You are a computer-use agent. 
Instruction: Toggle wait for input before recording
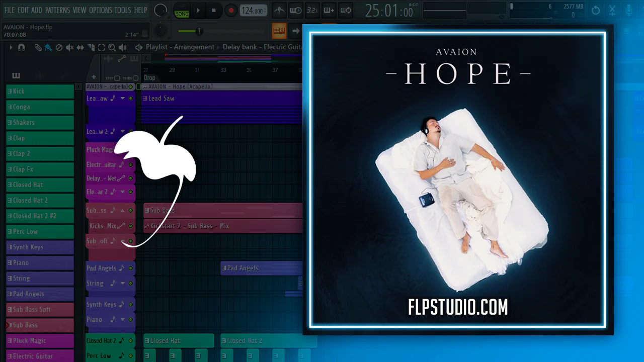coord(296,11)
